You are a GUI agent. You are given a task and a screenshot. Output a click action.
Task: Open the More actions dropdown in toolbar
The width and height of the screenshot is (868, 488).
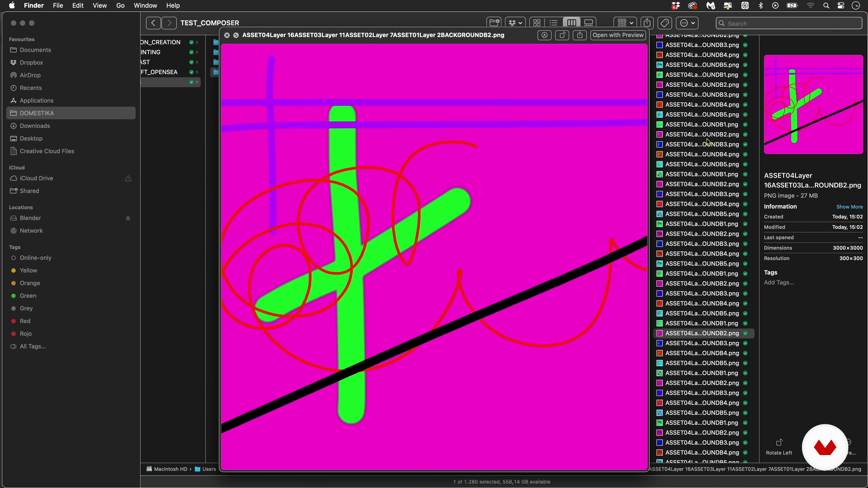[687, 23]
